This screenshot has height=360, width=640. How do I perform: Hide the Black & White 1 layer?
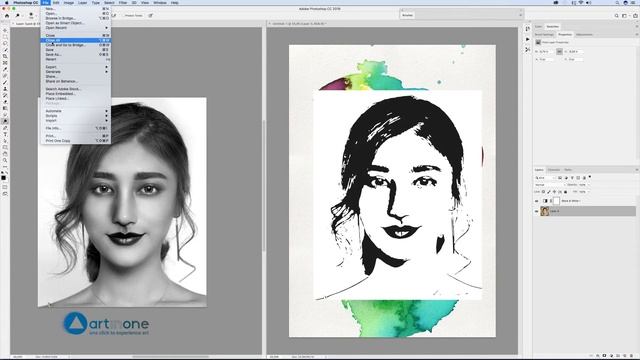(536, 201)
